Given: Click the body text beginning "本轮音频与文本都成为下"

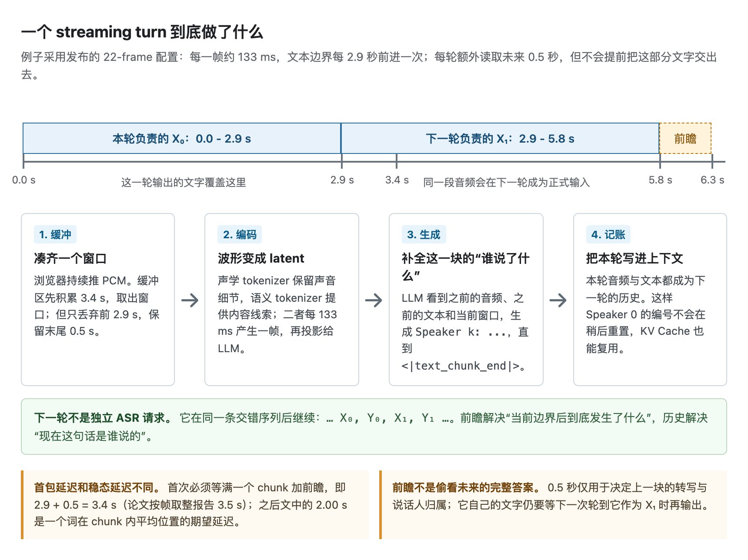Looking at the screenshot, I should click(x=646, y=314).
